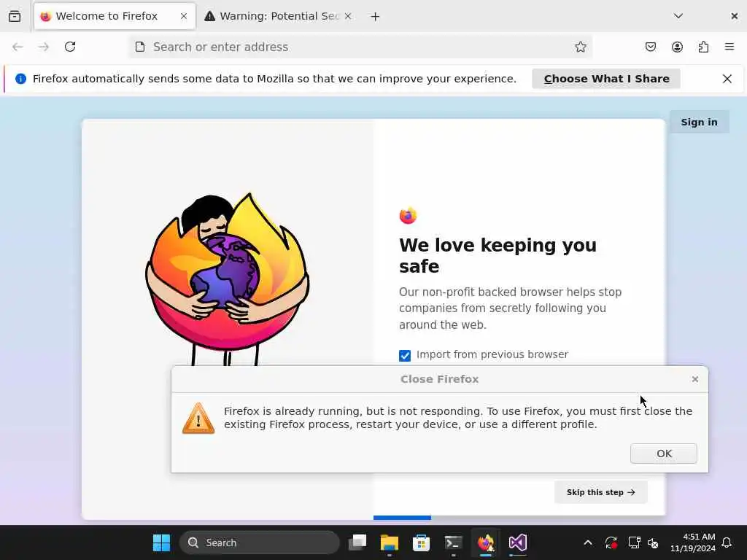The height and width of the screenshot is (560, 747).
Task: Click the Sign in button
Action: 699,122
